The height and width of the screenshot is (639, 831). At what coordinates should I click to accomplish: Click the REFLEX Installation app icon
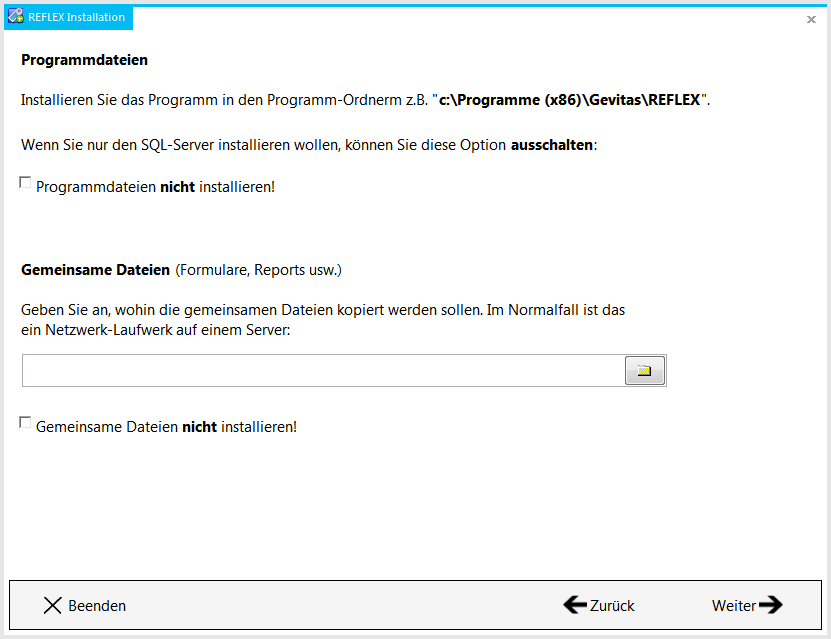click(x=15, y=16)
